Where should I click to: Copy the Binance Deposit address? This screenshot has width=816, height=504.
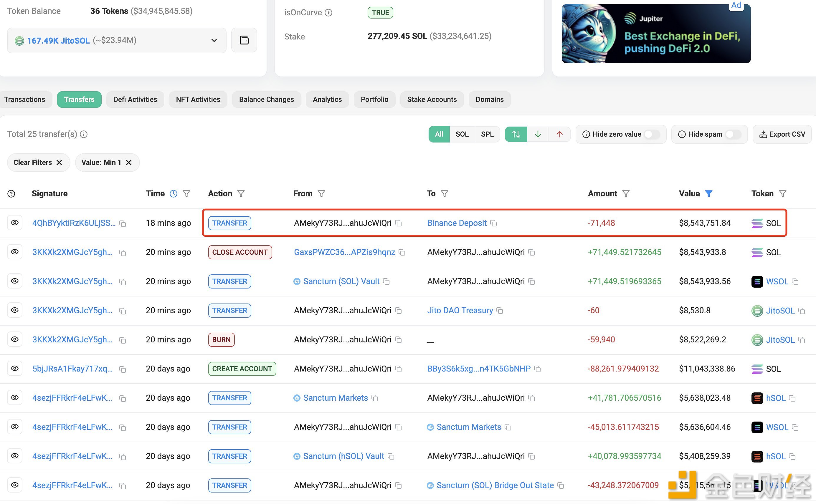[493, 223]
